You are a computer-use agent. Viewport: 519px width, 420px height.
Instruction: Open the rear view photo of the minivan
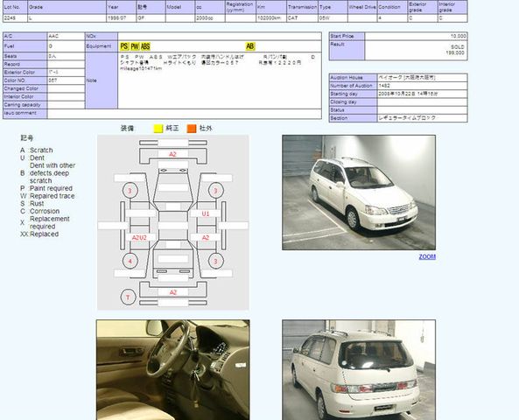[x=359, y=370]
